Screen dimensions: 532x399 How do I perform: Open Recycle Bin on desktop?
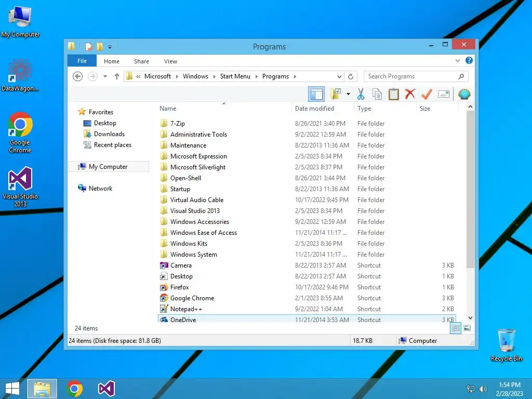tap(506, 345)
